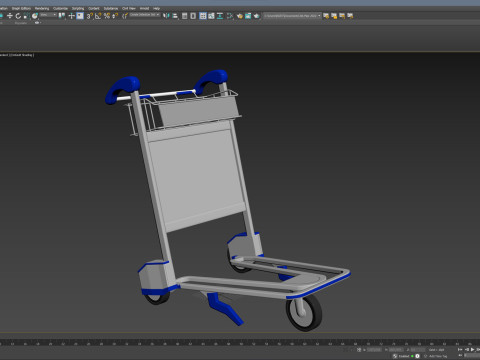Open the Material Editor
Screen dimensions: 480x360
tap(230, 16)
